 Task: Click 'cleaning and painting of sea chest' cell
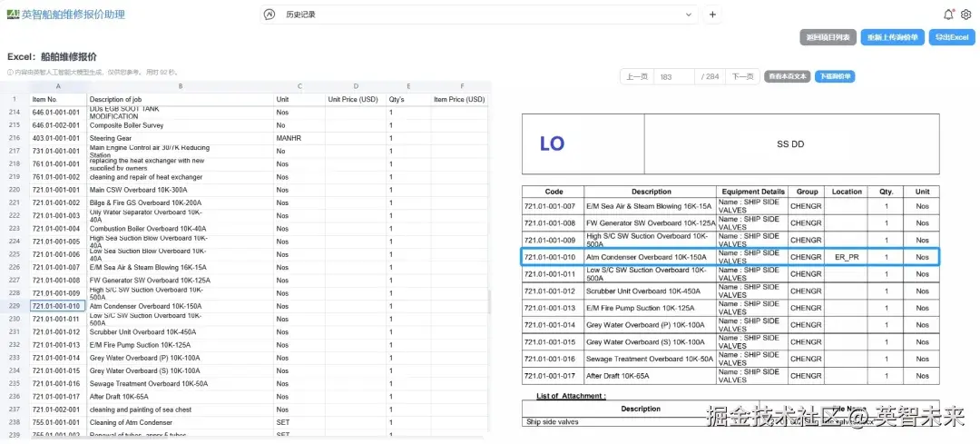180,409
